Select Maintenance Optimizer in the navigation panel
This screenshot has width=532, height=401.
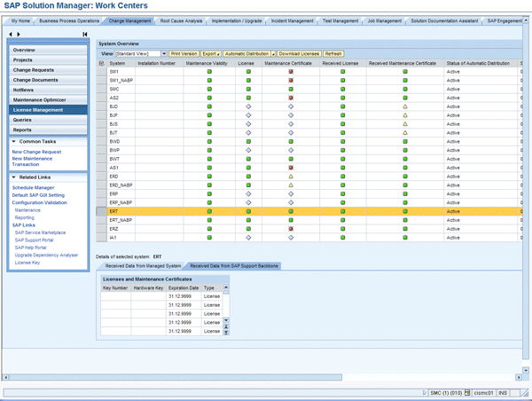click(44, 99)
